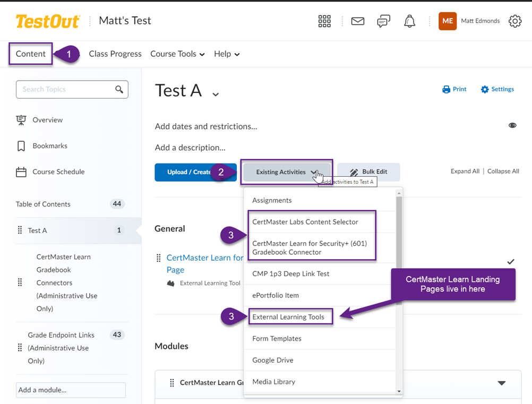Select External Learning Tools from the list
This screenshot has width=532, height=404.
click(x=288, y=317)
